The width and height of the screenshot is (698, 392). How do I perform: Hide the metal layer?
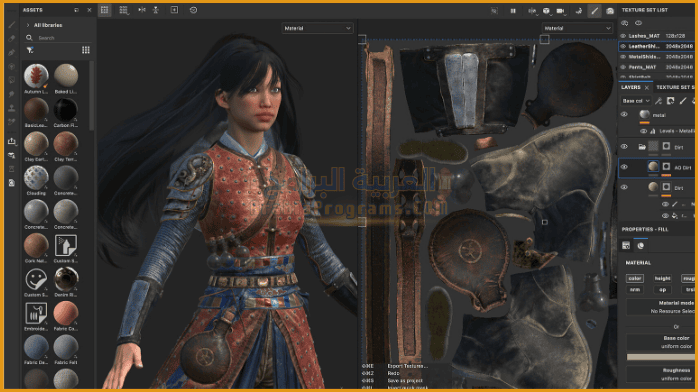pyautogui.click(x=624, y=114)
